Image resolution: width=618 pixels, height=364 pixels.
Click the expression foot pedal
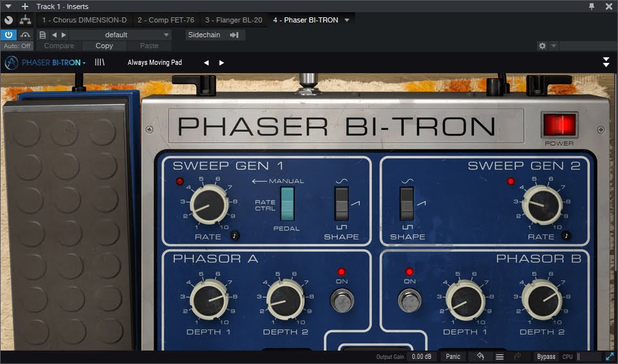point(68,225)
